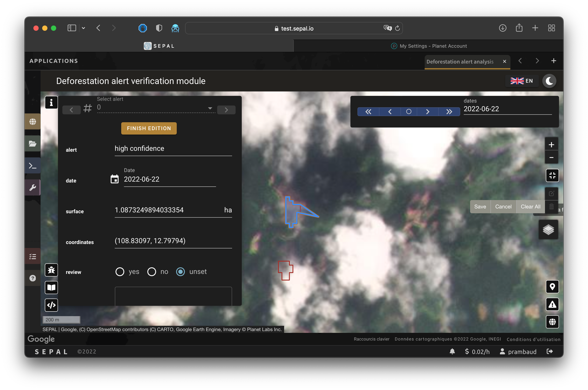Click the source code icon
Viewport: 588px width, 390px height.
pyautogui.click(x=51, y=305)
